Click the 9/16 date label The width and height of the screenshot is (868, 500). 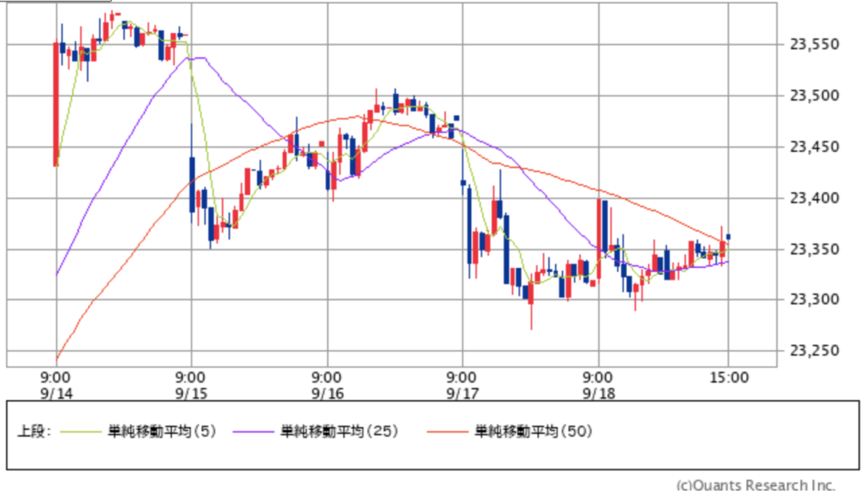click(327, 394)
